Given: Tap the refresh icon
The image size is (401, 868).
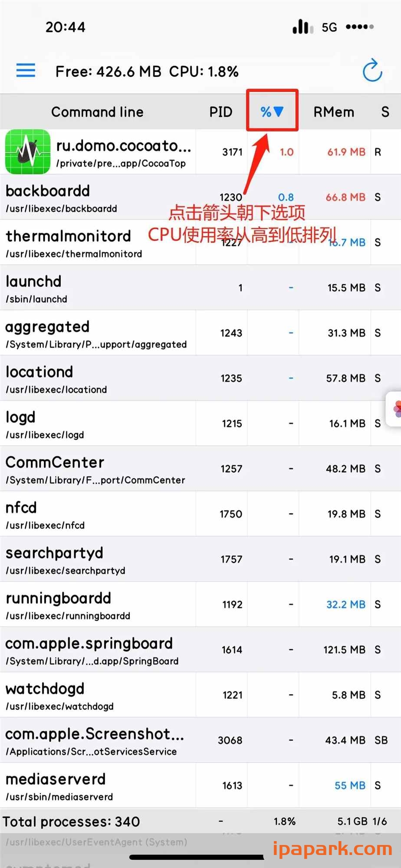Looking at the screenshot, I should (x=372, y=71).
